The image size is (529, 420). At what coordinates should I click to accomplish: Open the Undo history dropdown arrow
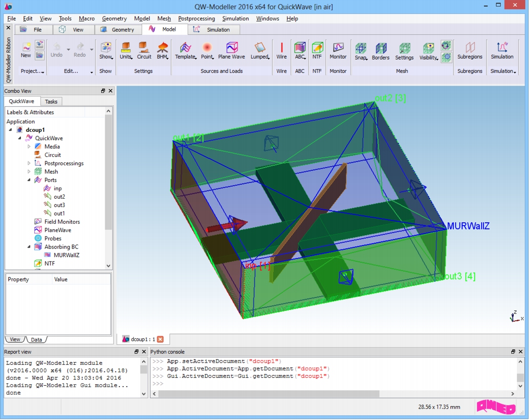coord(68,49)
